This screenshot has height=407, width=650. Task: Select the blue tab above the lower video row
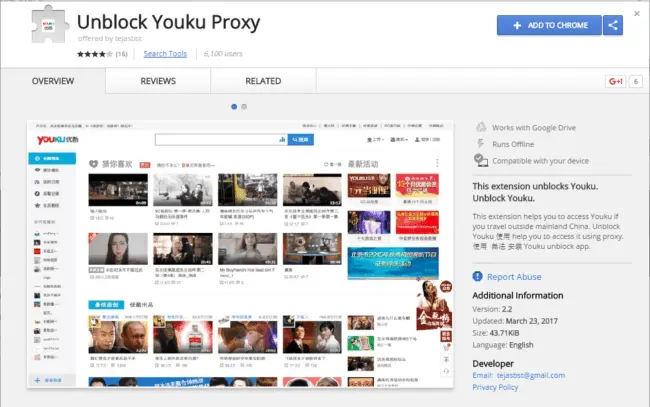click(x=107, y=305)
